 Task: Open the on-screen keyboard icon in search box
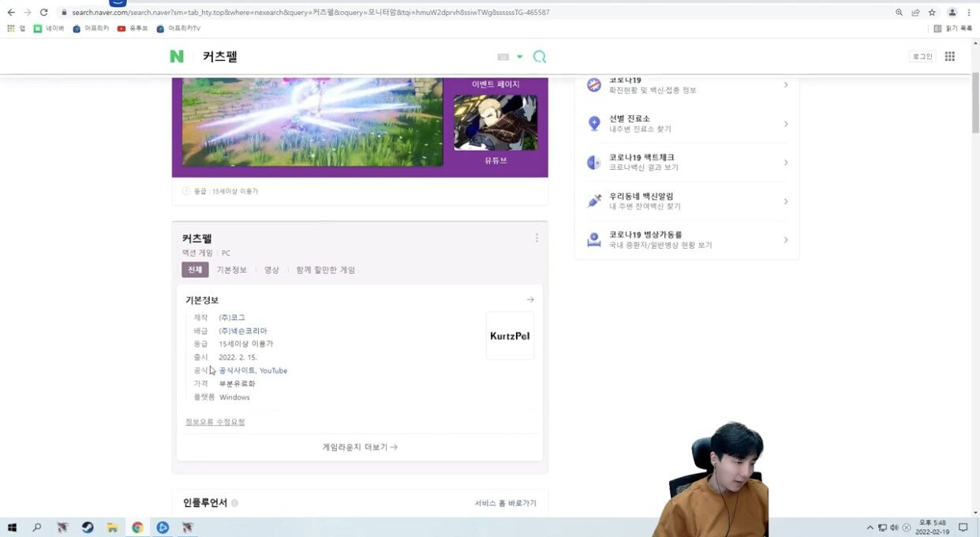tap(503, 57)
